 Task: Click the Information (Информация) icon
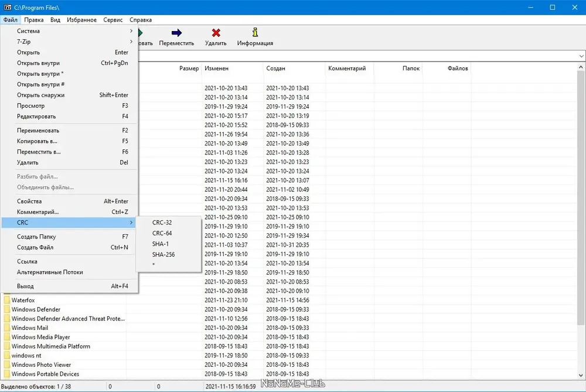coord(255,32)
